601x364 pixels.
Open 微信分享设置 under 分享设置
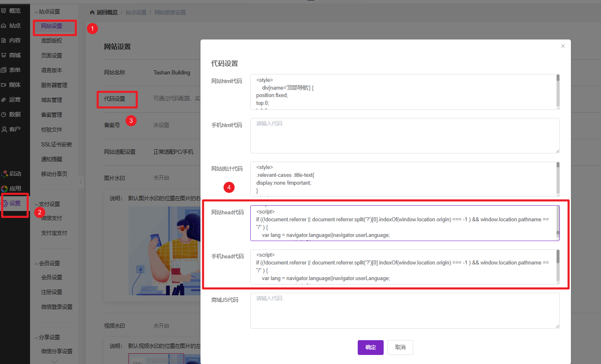(x=56, y=351)
